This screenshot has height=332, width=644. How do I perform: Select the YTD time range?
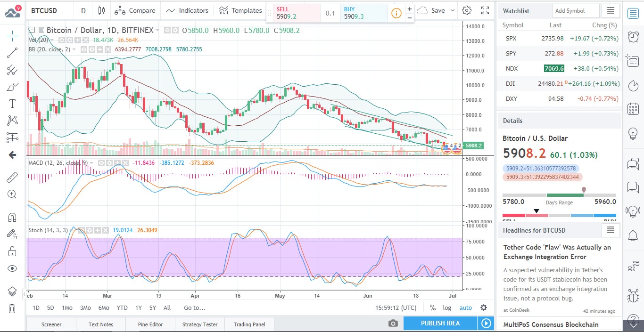tap(122, 308)
